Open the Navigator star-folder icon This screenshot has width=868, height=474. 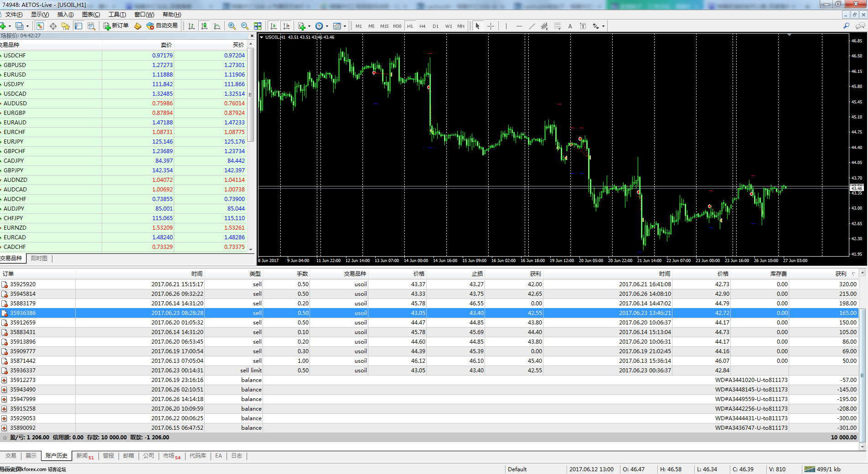pyautogui.click(x=66, y=26)
